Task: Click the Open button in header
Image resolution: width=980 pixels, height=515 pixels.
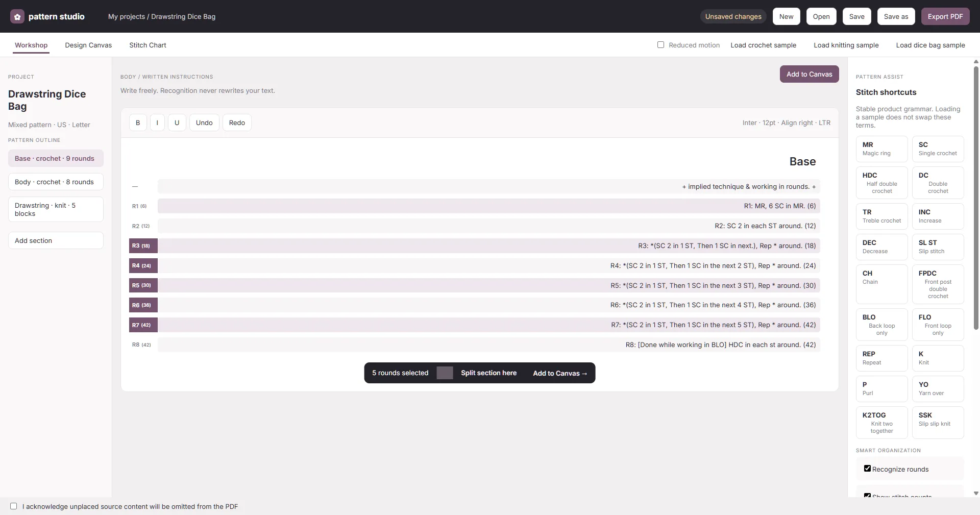Action: pos(821,16)
